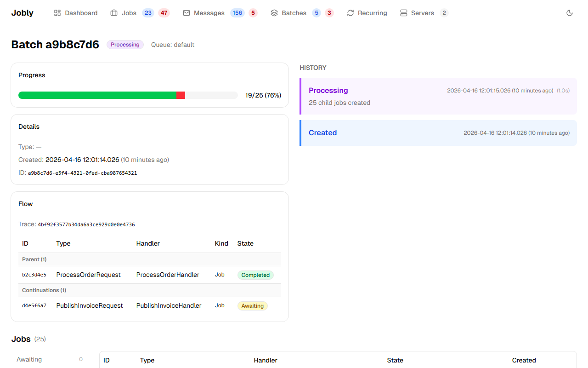The image size is (588, 368).
Task: Click the blue 156 messages badge
Action: click(x=237, y=13)
